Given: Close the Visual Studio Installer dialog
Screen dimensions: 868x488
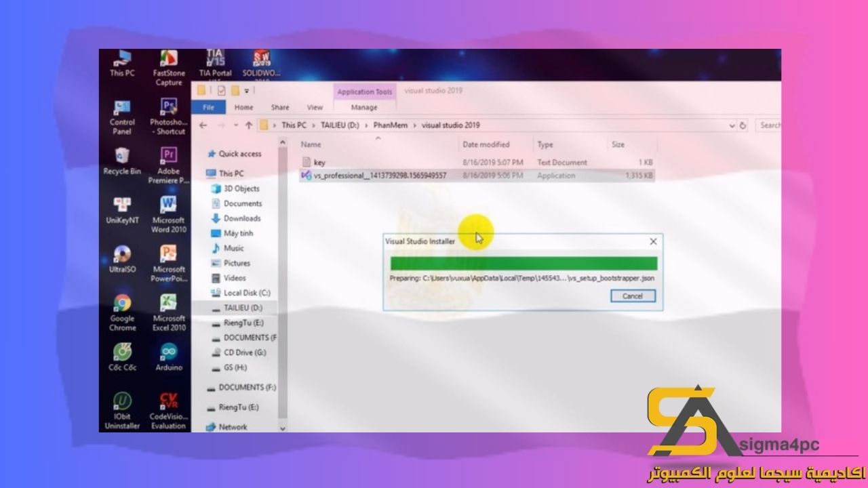Looking at the screenshot, I should click(653, 241).
